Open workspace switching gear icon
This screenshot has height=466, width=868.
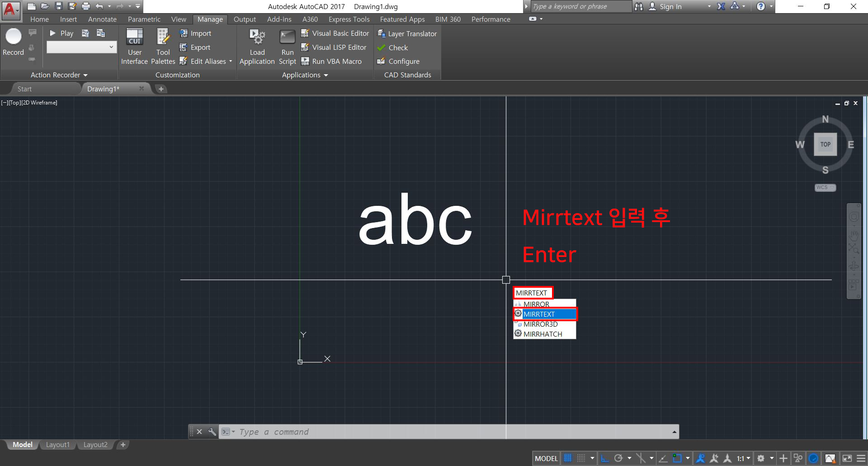click(x=761, y=458)
